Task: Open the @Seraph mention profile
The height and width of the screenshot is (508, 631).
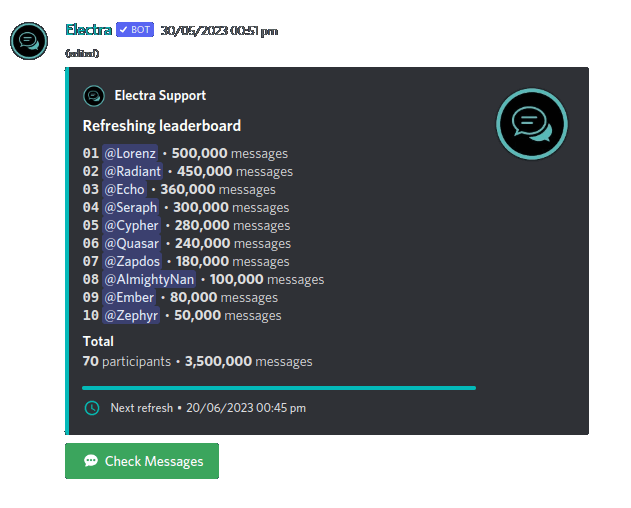Action: tap(131, 208)
